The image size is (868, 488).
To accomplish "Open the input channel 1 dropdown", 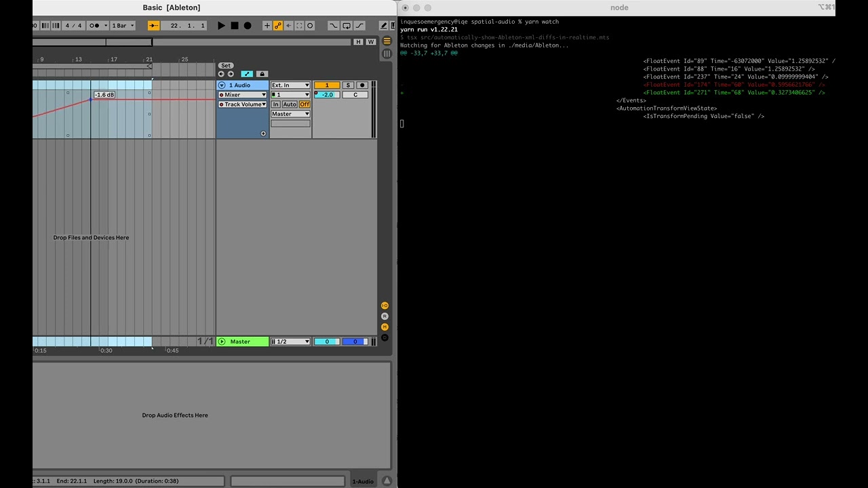I will pyautogui.click(x=290, y=95).
